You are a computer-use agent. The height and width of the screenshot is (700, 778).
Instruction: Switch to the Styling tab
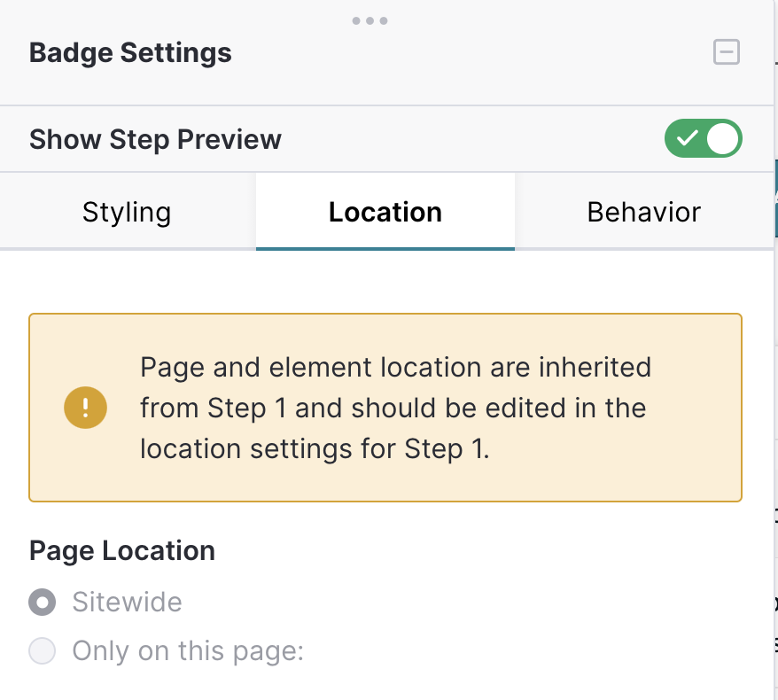click(127, 212)
